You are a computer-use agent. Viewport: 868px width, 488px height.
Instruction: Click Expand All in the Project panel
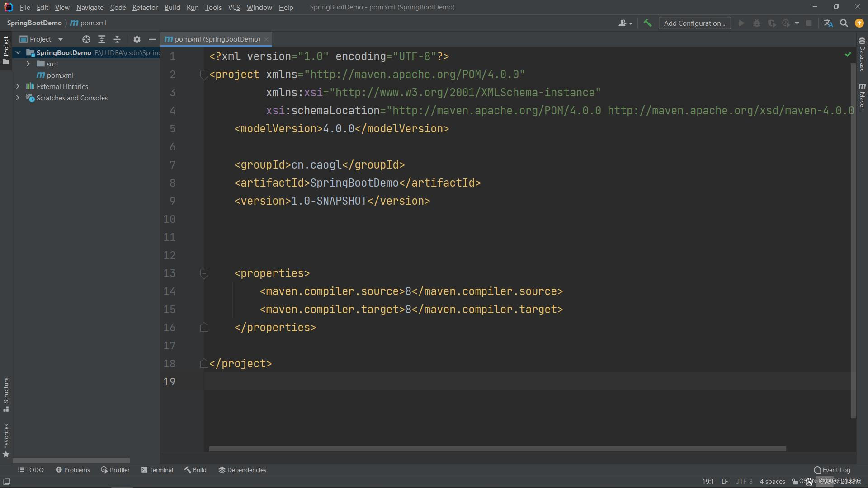click(x=101, y=39)
